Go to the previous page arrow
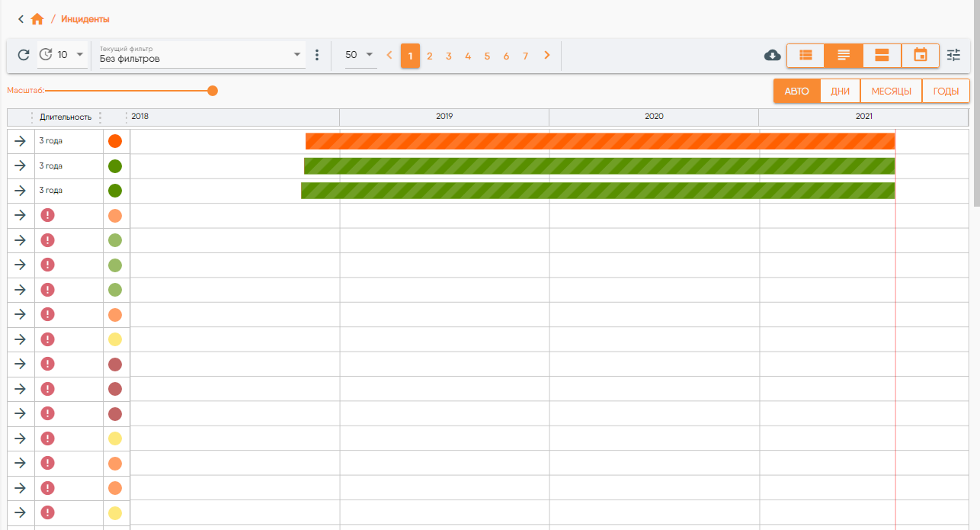Image resolution: width=980 pixels, height=530 pixels. (x=389, y=55)
